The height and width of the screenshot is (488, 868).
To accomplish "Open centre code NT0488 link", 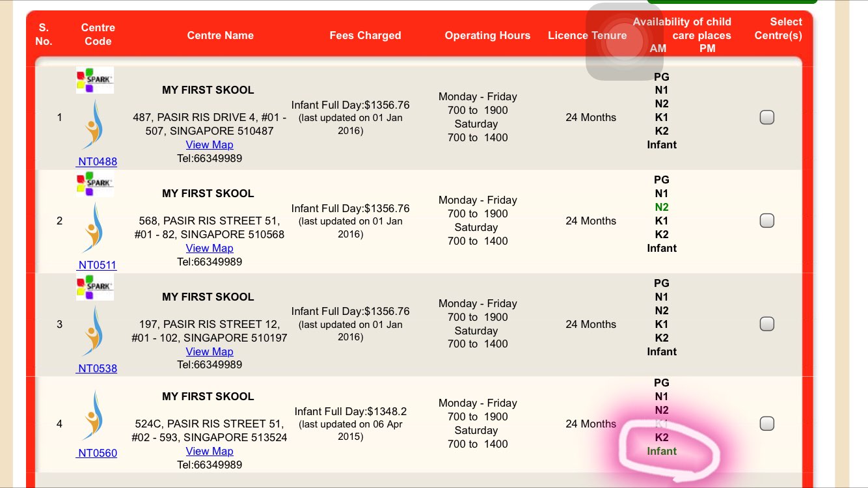I will click(x=98, y=161).
